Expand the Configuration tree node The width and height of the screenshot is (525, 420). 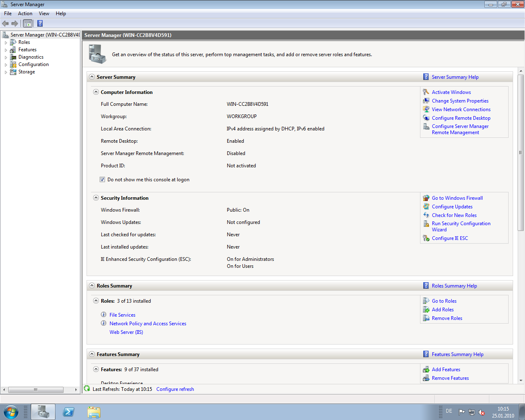pos(6,65)
